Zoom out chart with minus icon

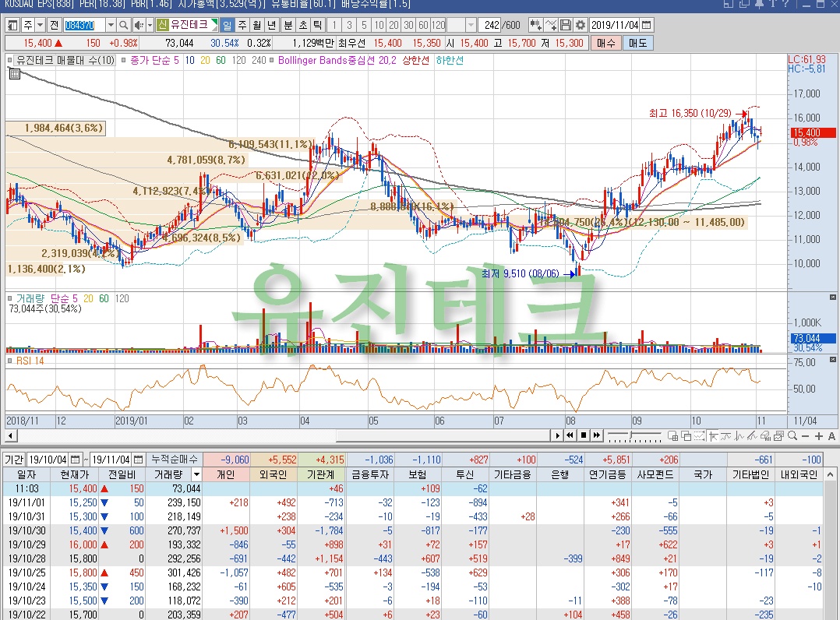pos(805,436)
